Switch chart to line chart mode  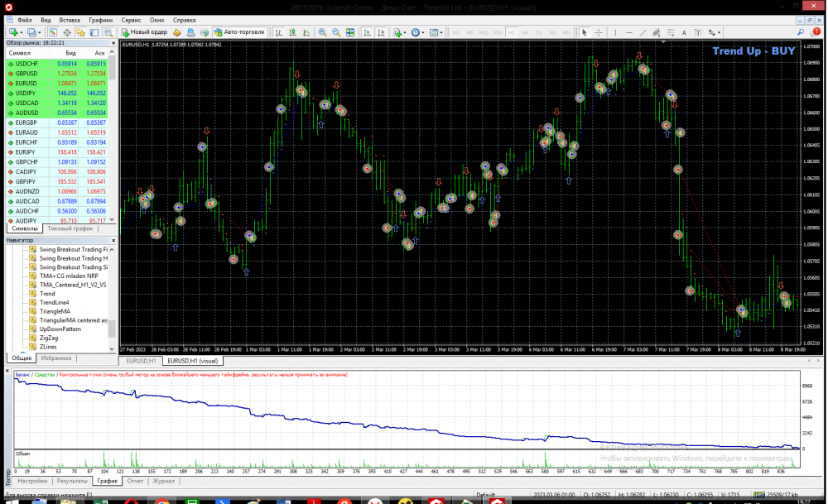tap(306, 32)
